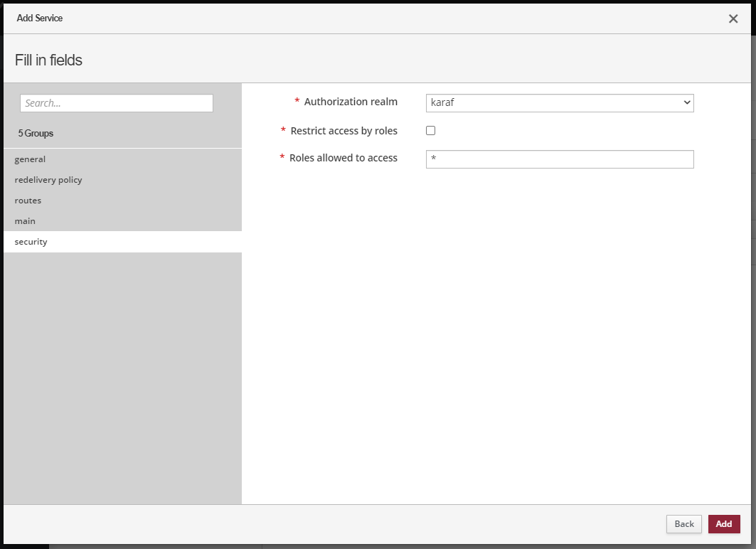
Task: Open the general group
Action: pos(30,159)
